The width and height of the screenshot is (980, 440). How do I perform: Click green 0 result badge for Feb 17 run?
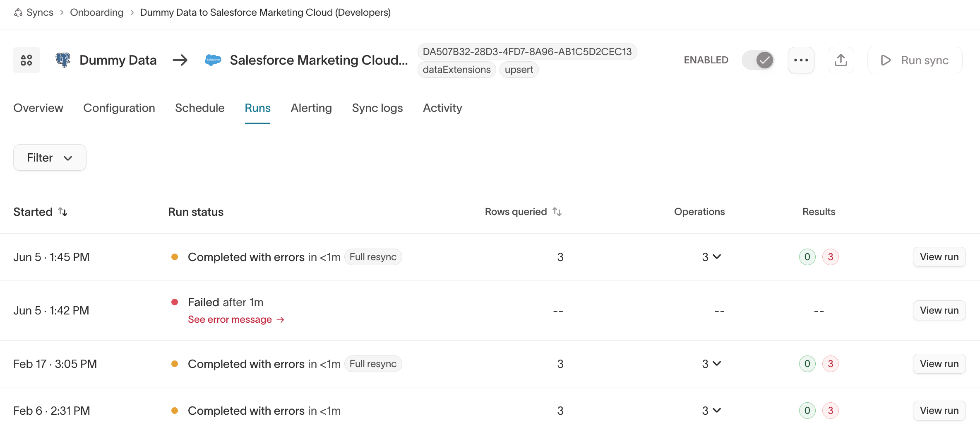(807, 364)
